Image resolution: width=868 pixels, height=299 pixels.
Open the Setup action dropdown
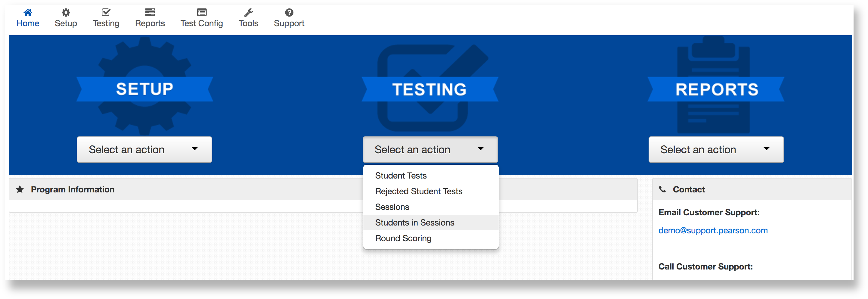tap(144, 150)
